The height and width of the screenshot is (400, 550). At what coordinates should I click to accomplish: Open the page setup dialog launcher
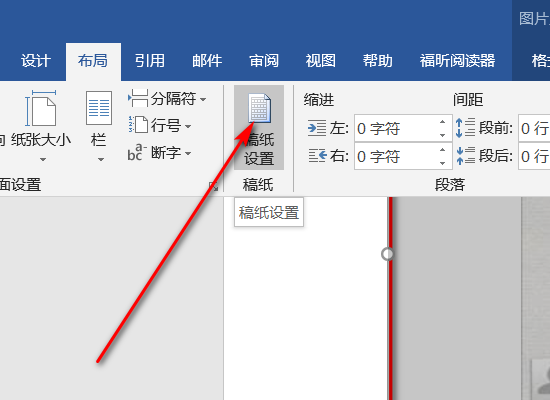click(213, 186)
